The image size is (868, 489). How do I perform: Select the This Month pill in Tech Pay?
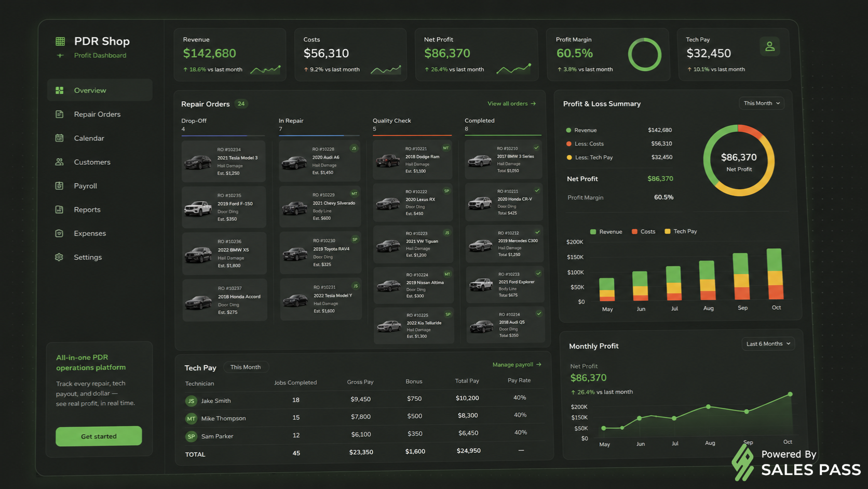[x=246, y=367]
